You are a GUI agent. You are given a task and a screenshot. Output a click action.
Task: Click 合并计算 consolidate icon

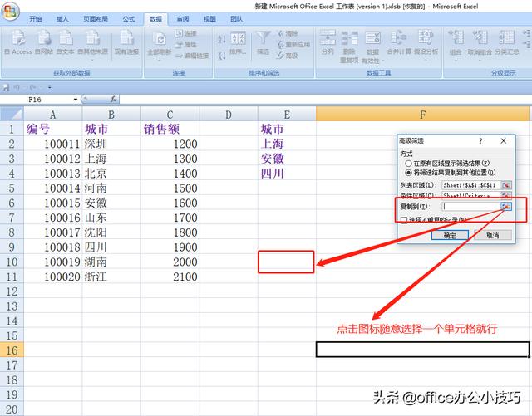click(x=398, y=42)
